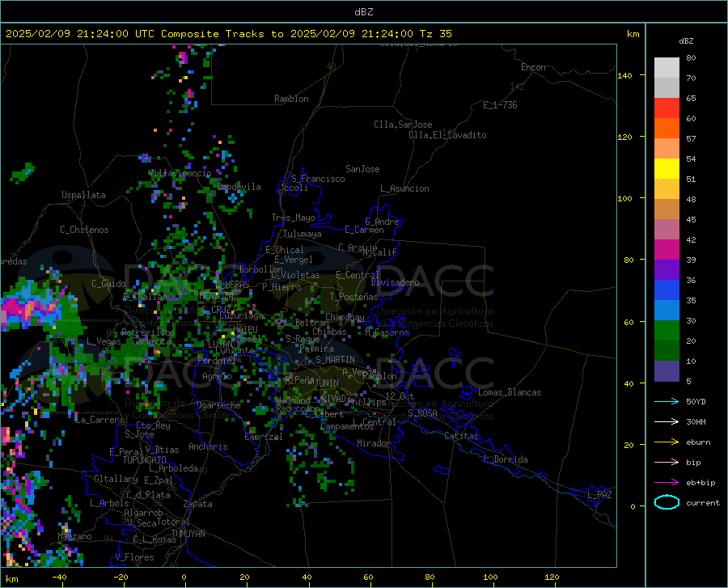Click the Ramblon label near the top
728x588 pixels.
tap(291, 99)
